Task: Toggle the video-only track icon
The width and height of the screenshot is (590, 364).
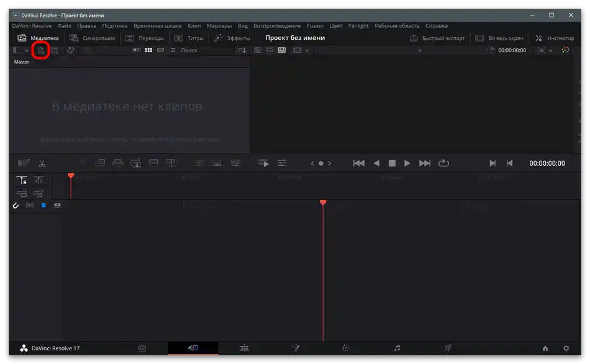Action: [x=22, y=194]
